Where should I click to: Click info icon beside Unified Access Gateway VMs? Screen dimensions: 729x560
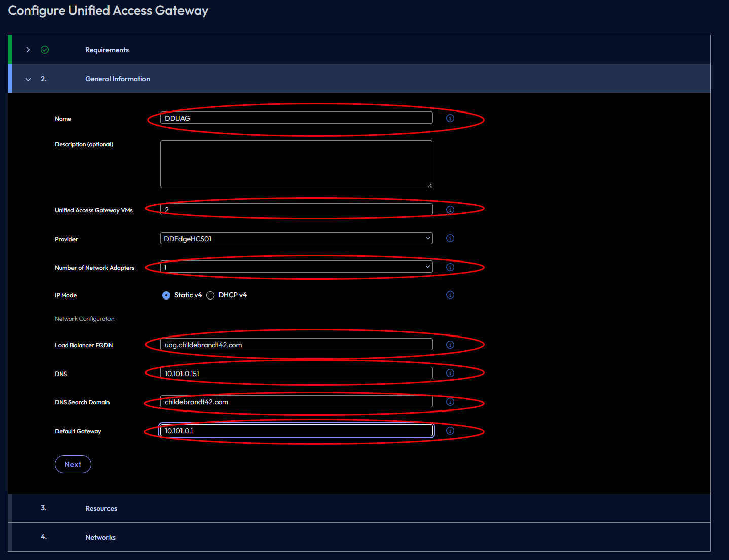click(450, 210)
